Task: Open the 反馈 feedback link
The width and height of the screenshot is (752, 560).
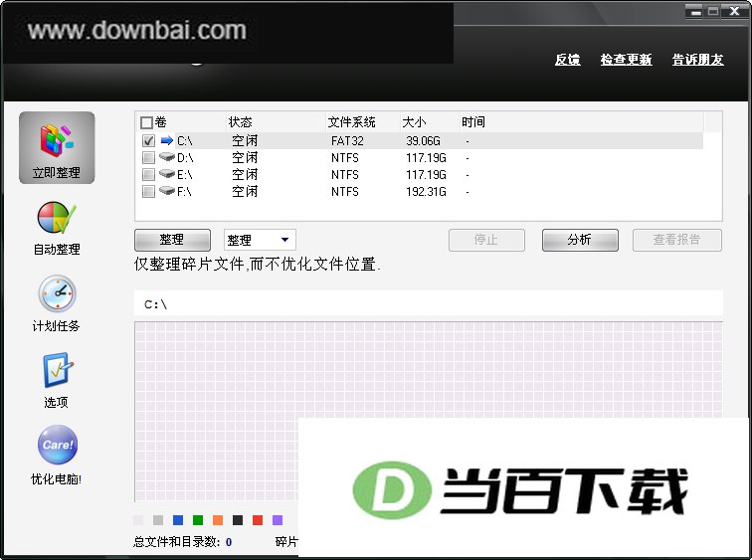Action: click(x=567, y=60)
